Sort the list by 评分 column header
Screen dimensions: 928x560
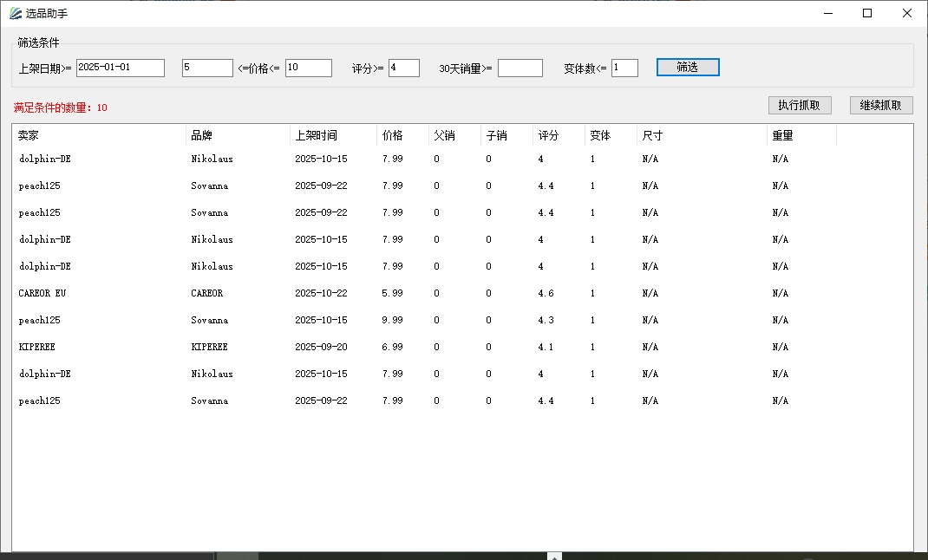click(558, 136)
